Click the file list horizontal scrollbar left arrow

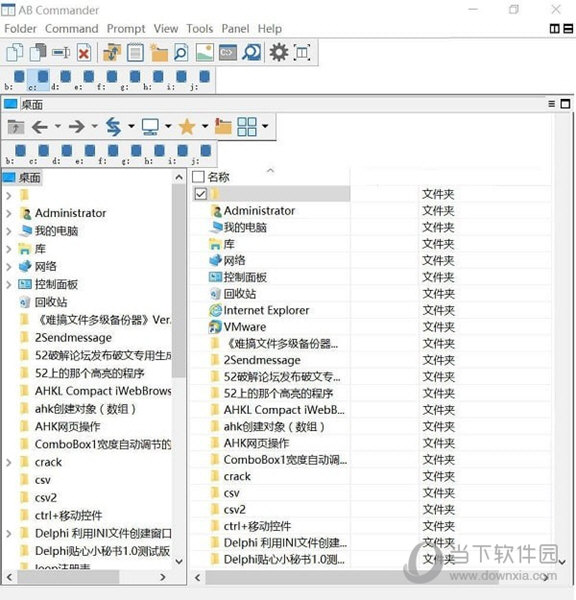click(x=197, y=577)
